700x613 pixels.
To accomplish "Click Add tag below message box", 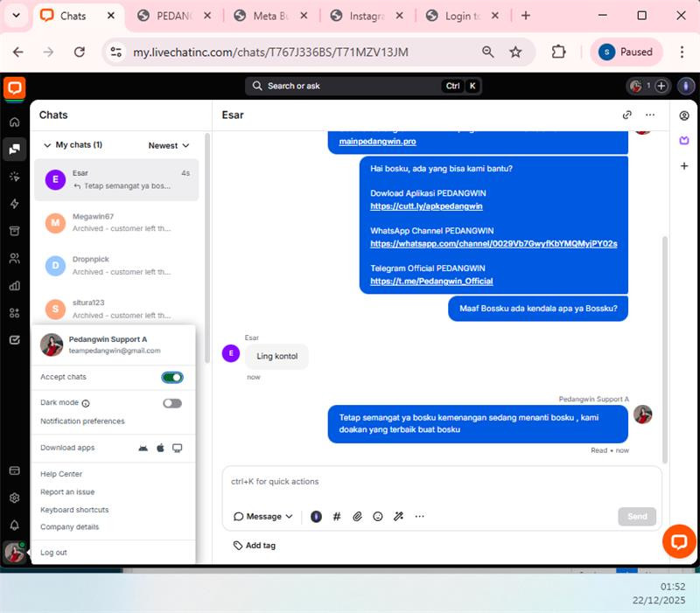I will (255, 546).
